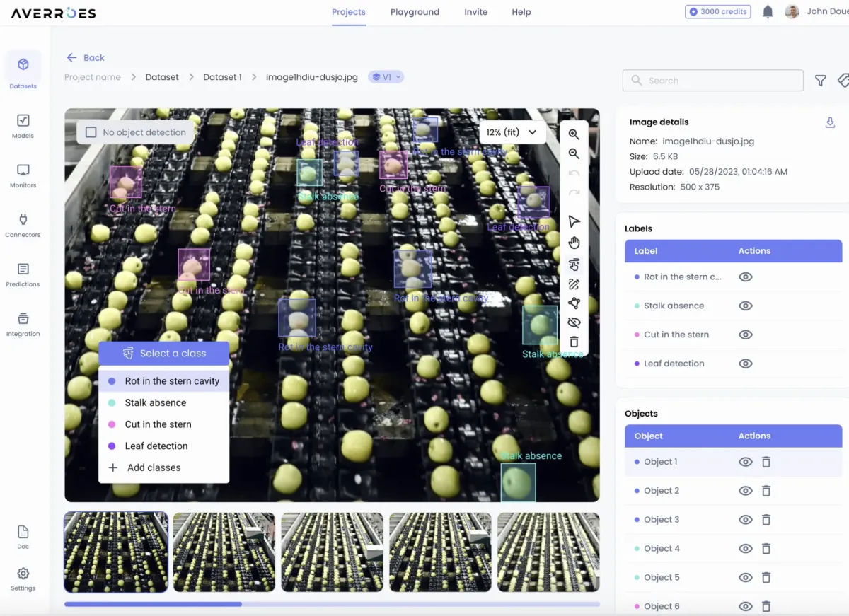Hide Object 1 using its eye icon

coord(745,462)
